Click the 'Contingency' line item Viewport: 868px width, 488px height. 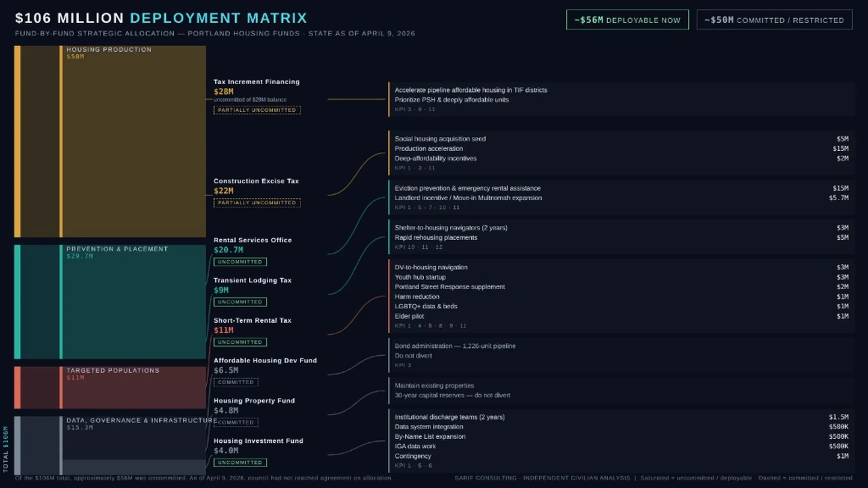point(413,456)
